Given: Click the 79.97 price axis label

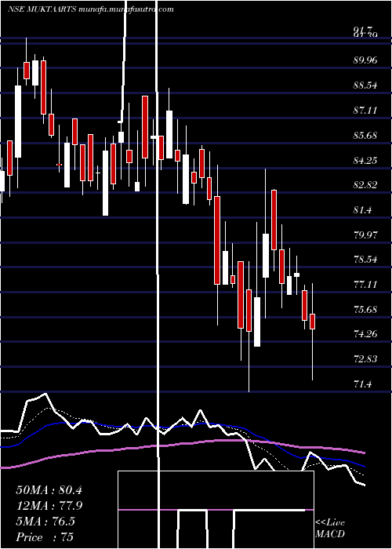Looking at the screenshot, I should coord(365,235).
